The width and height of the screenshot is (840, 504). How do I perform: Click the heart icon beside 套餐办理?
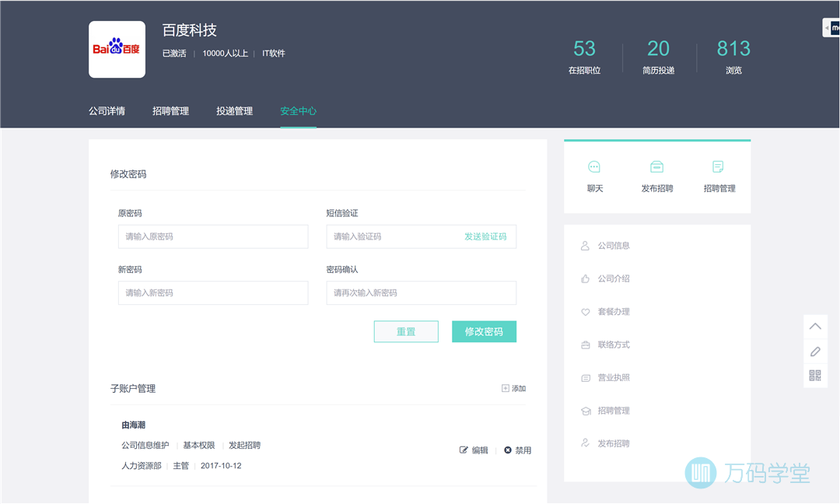coord(585,312)
